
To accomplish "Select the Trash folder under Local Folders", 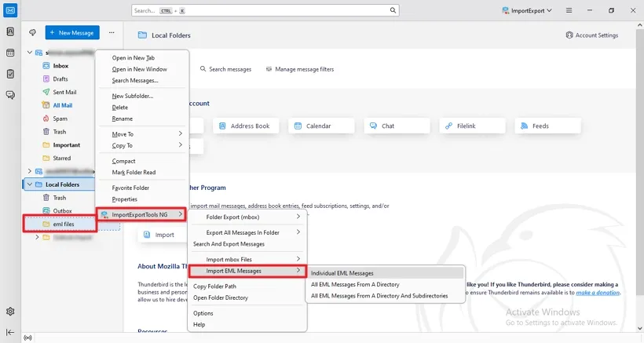I will pyautogui.click(x=59, y=198).
